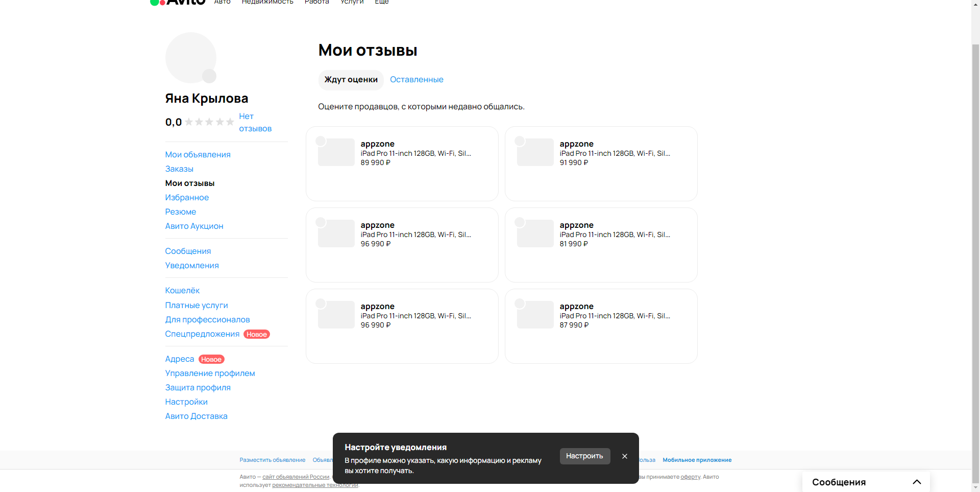Click the rating stars next to 0,0

(x=209, y=122)
